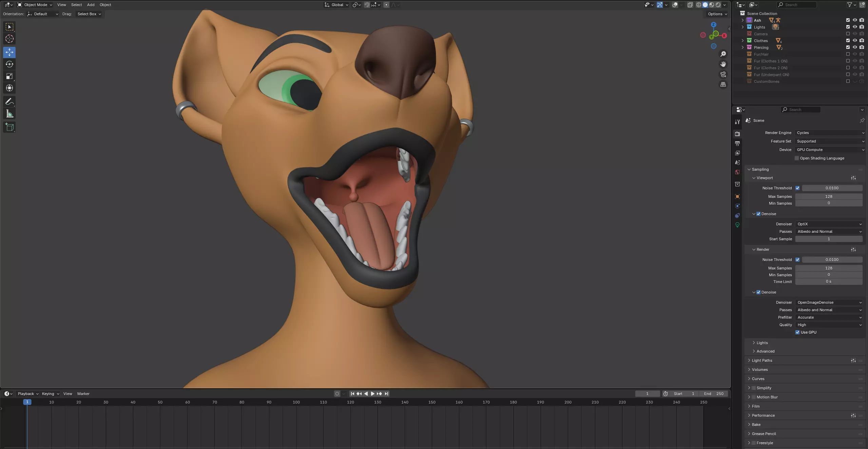Open the Object menu
Screen dimensions: 868x449
[x=105, y=5]
